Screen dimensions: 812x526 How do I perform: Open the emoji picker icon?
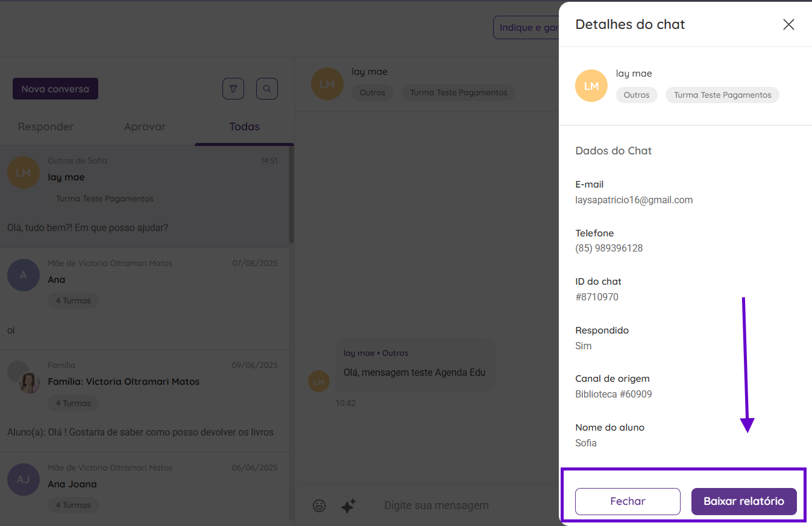[319, 505]
